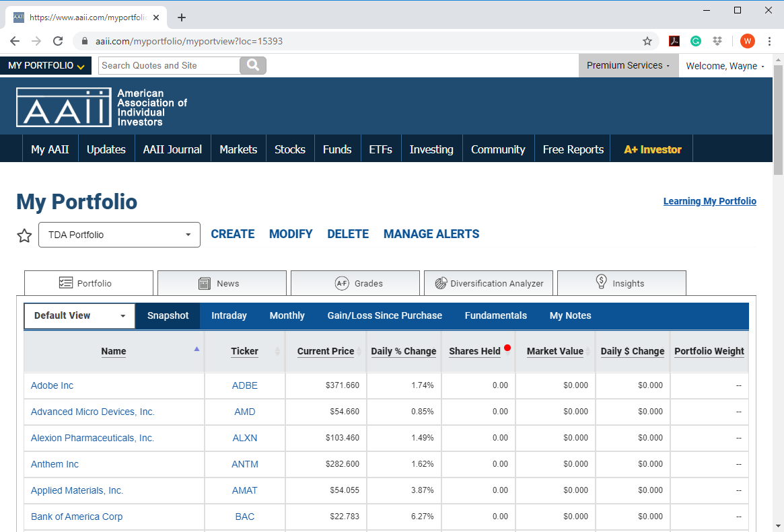
Task: Click the site padlock icon
Action: tap(85, 41)
